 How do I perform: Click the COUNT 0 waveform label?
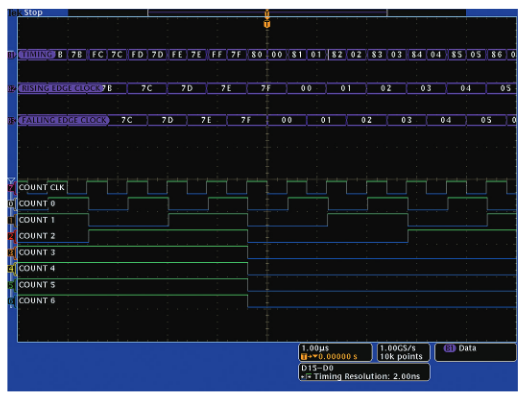point(37,204)
